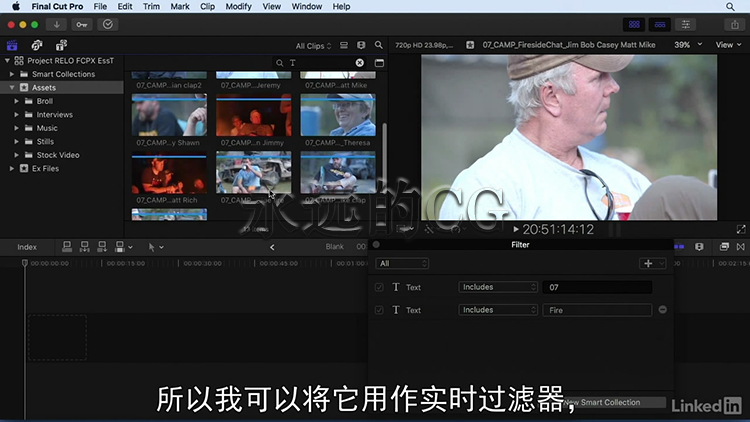Toggle filmstrip and list view icon
The image size is (750, 422).
pos(344,45)
